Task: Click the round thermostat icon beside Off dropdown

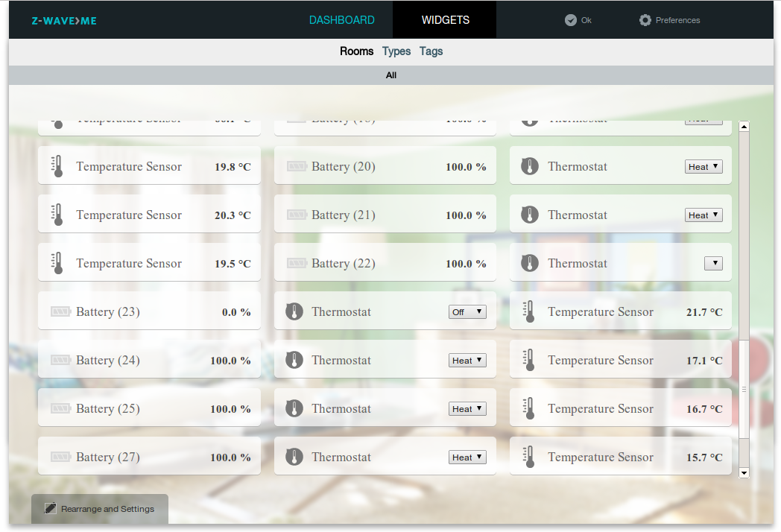Action: coord(294,311)
